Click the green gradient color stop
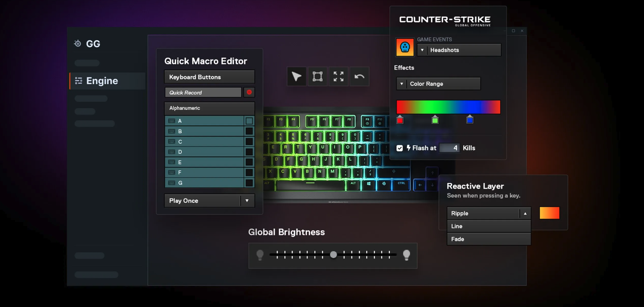Image resolution: width=644 pixels, height=307 pixels. click(x=435, y=120)
